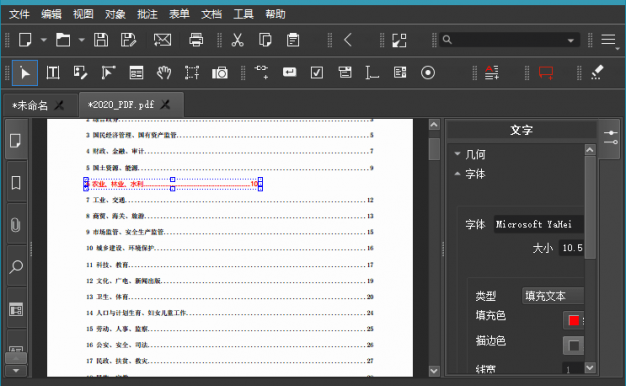Select the camera snapshot tool

click(x=220, y=73)
